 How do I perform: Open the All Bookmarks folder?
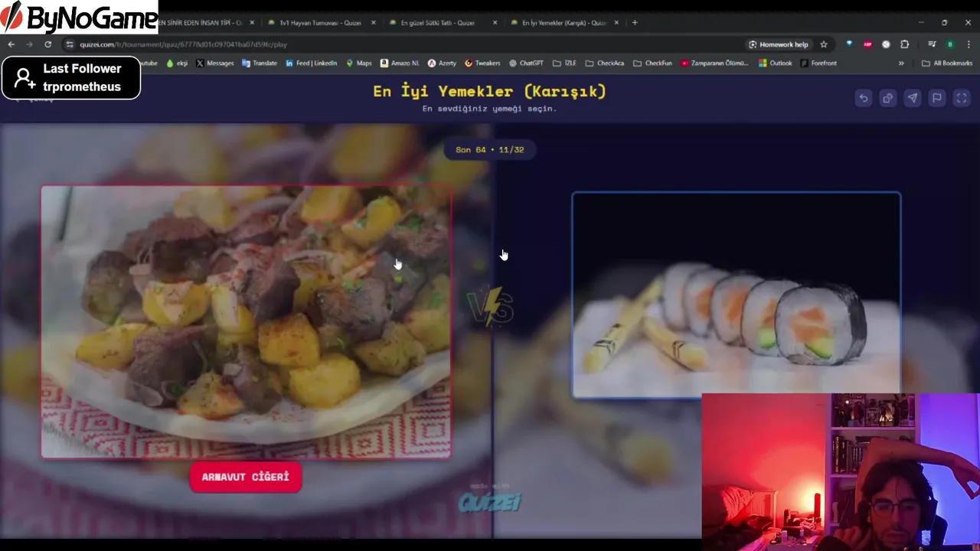(x=948, y=63)
